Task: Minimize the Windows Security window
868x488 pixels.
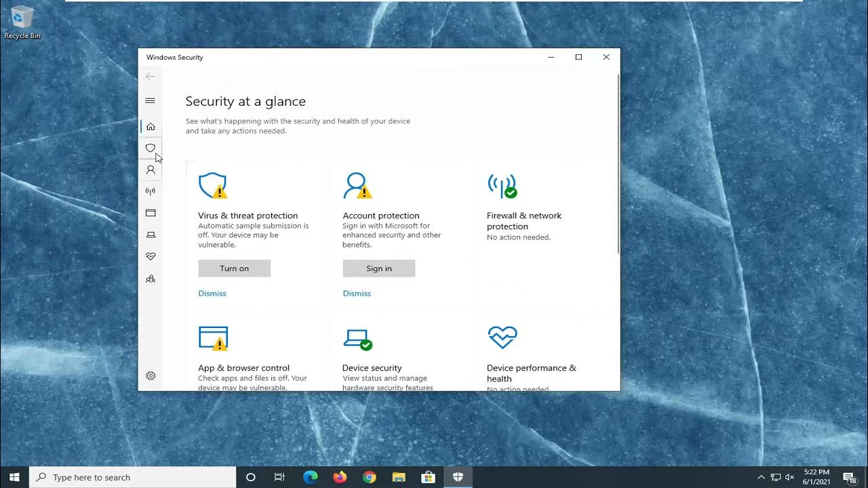Action: coord(551,57)
